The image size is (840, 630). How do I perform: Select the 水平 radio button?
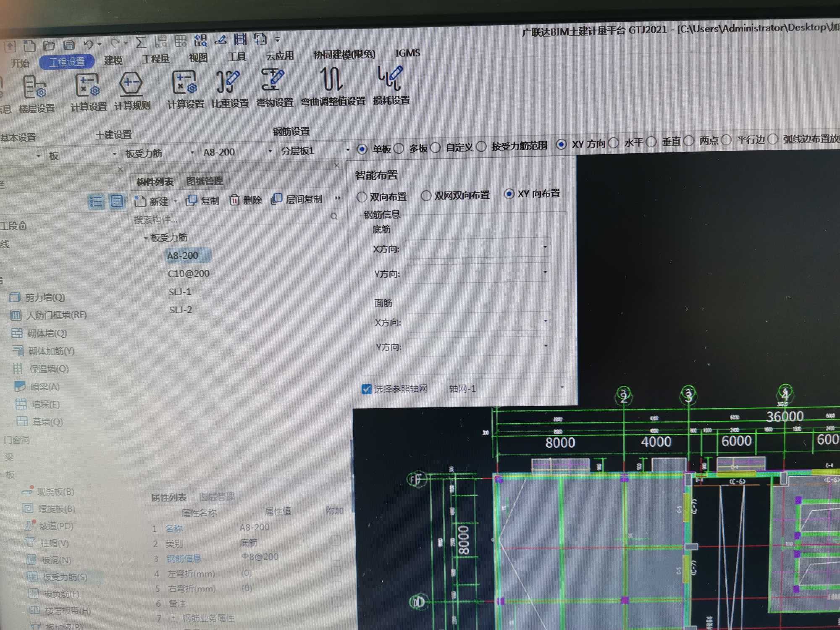pyautogui.click(x=614, y=143)
